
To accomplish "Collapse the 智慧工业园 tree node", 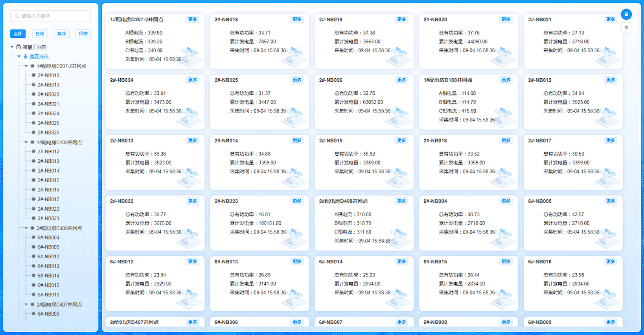I will pyautogui.click(x=11, y=47).
